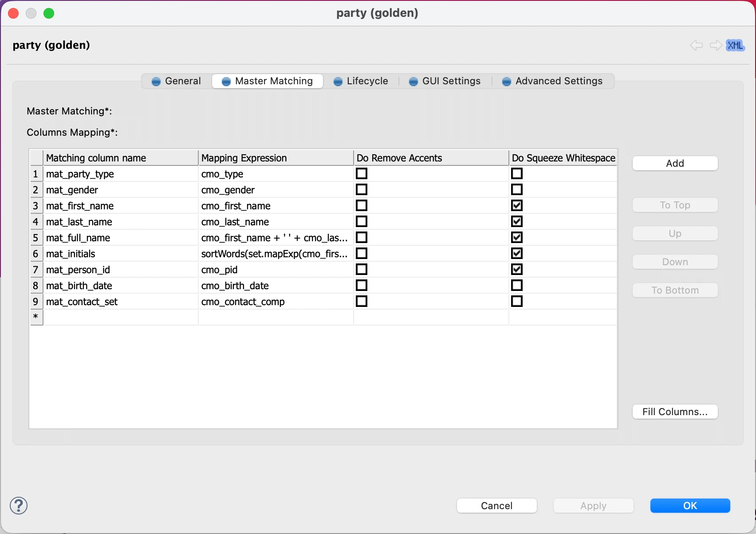Enable Squeeze Whitespace for mat_contact_set
The width and height of the screenshot is (756, 534).
(x=517, y=301)
